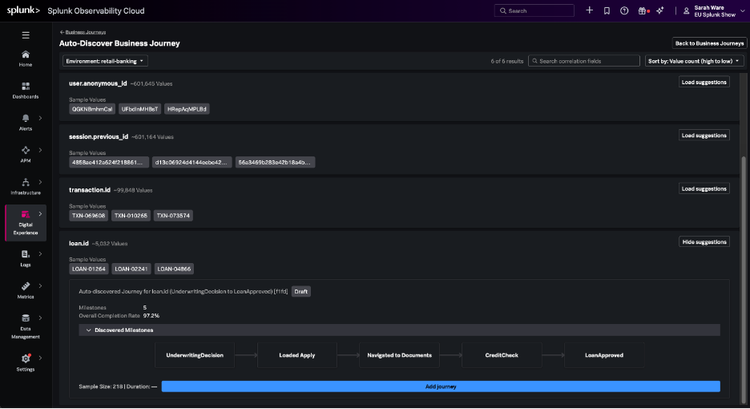Expand APM submenu chevron
The height and width of the screenshot is (409, 750).
click(40, 150)
